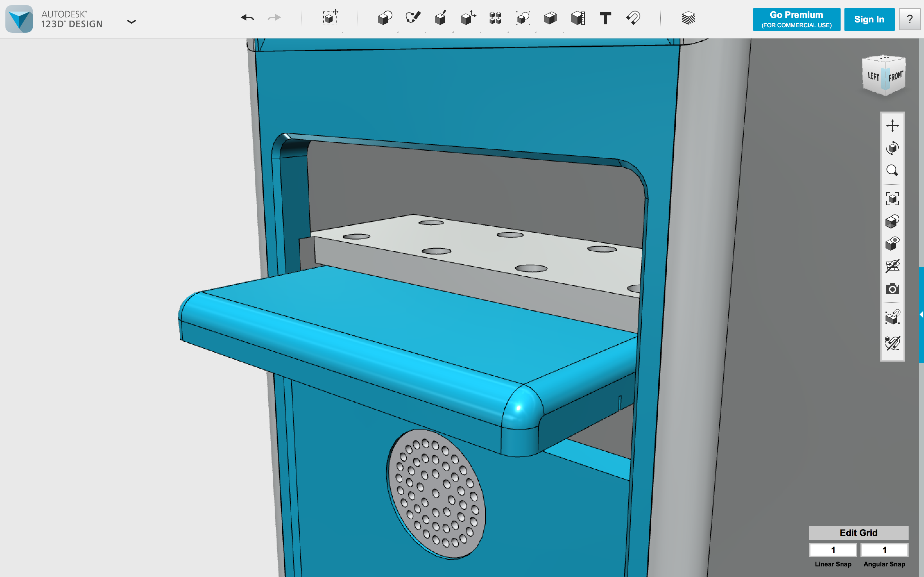This screenshot has height=577, width=924.
Task: Open the Primitives tool menu
Action: 384,18
